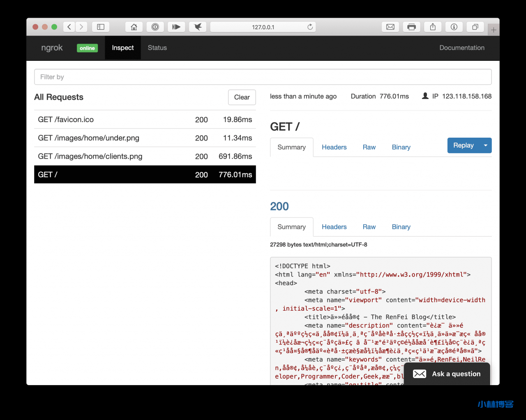Viewport: 526px width, 420px height.
Task: Select the GET /images/home/clients.png request
Action: 145,156
